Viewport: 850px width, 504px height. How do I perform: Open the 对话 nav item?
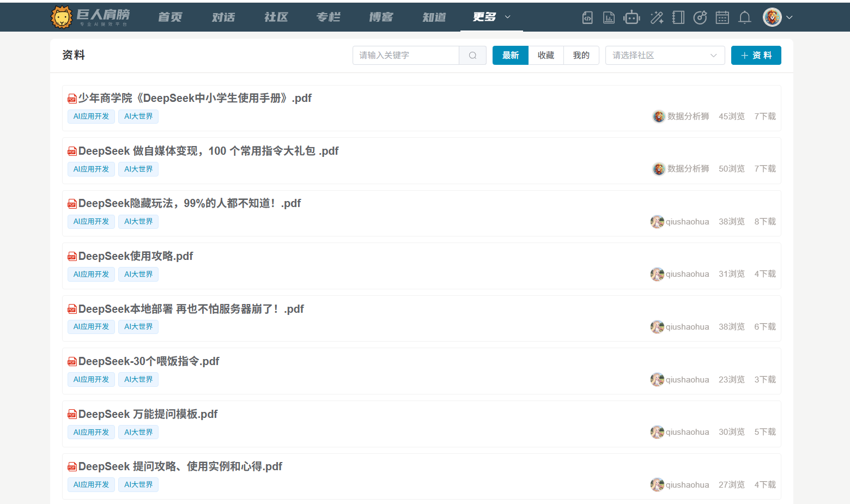pyautogui.click(x=223, y=17)
